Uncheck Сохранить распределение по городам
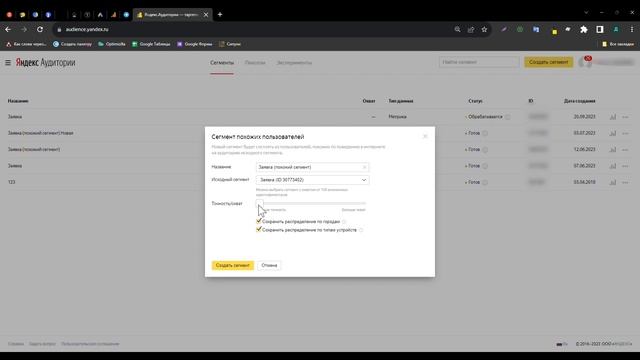The image size is (640, 360). (259, 221)
